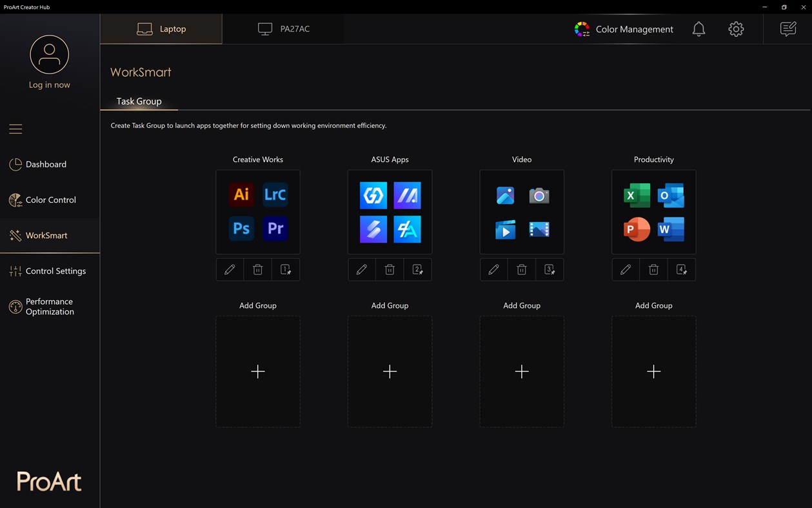Open Color Control in sidebar
812x508 pixels.
pos(50,200)
